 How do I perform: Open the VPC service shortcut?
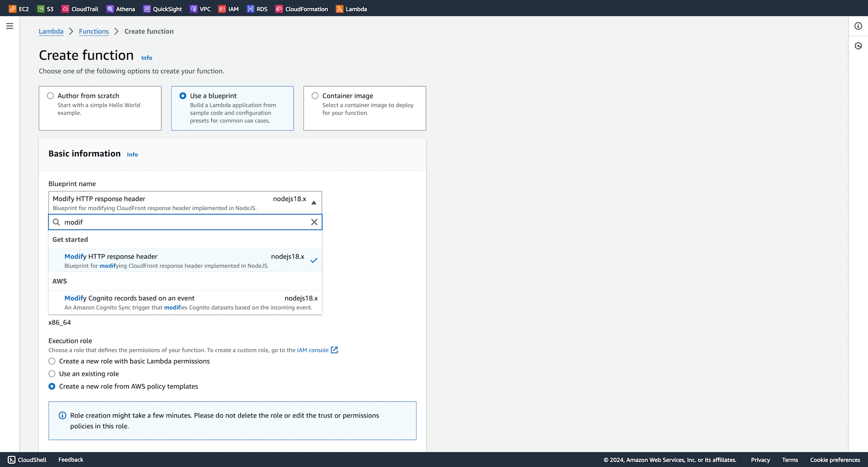click(201, 9)
